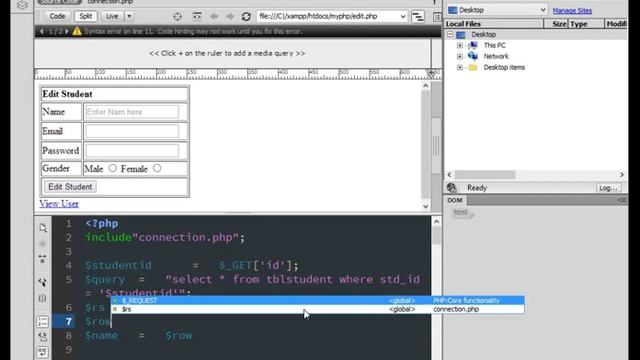
Task: Click the media query ruler hint text
Action: (x=227, y=53)
